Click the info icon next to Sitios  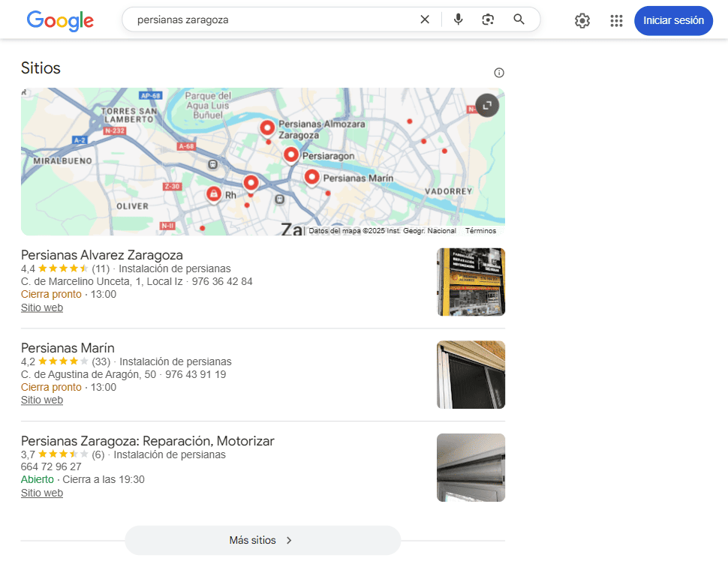[499, 73]
